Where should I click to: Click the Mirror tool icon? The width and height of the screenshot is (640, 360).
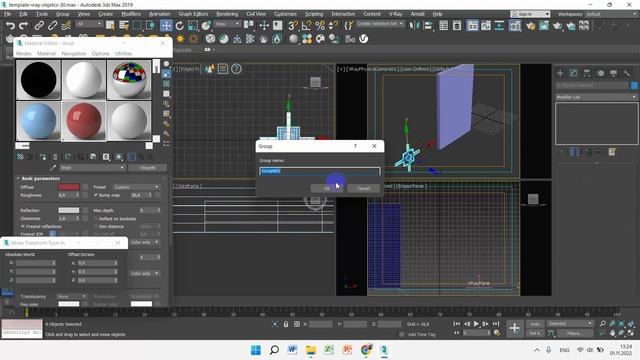(414, 26)
